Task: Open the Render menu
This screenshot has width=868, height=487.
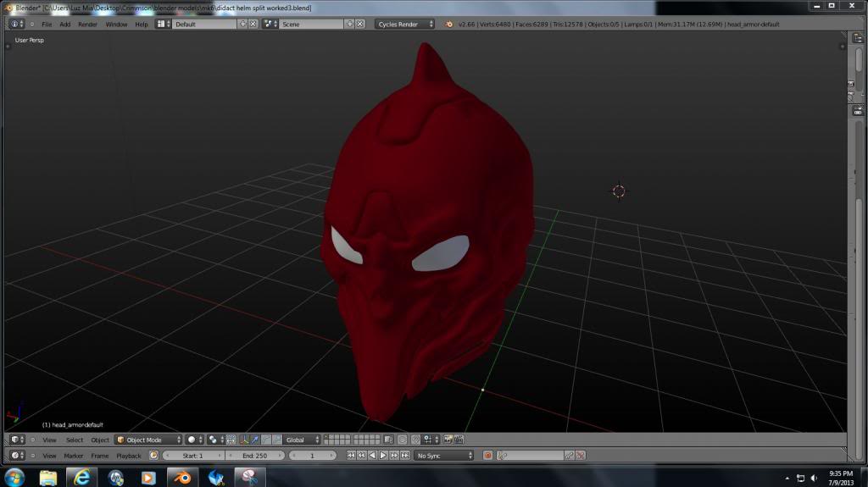Action: (x=87, y=24)
